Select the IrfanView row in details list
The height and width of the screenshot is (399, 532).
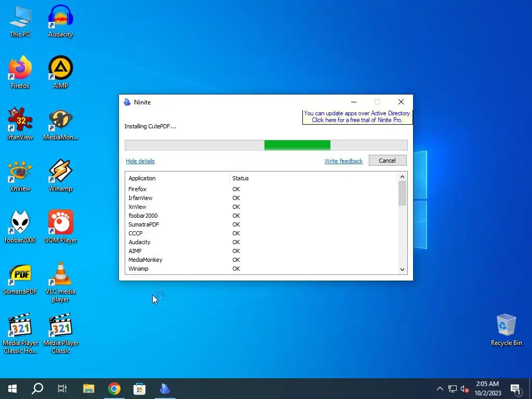pos(261,198)
